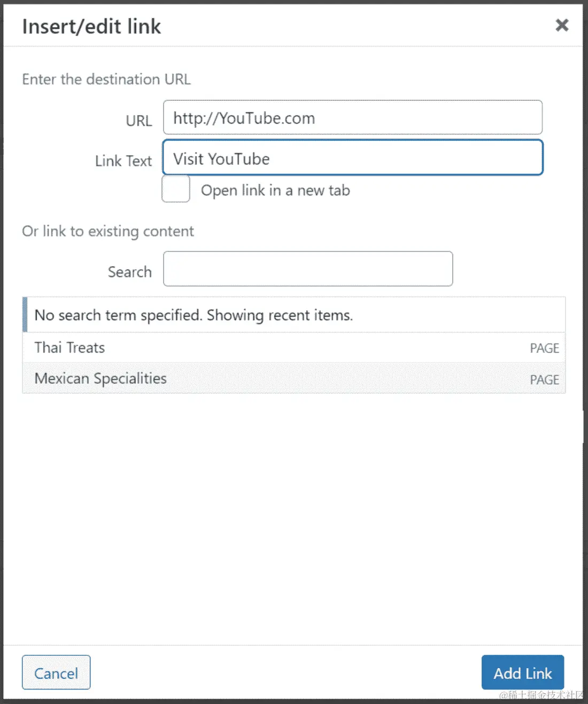Select the Mexican Specialities page result
Screen dimensions: 588x704
pos(294,378)
